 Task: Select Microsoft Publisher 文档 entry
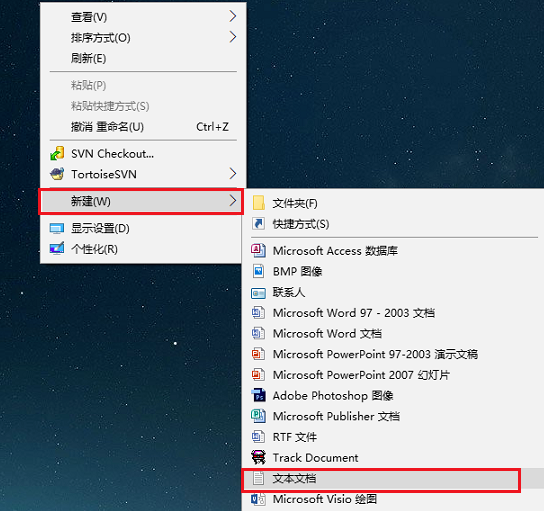(x=393, y=416)
